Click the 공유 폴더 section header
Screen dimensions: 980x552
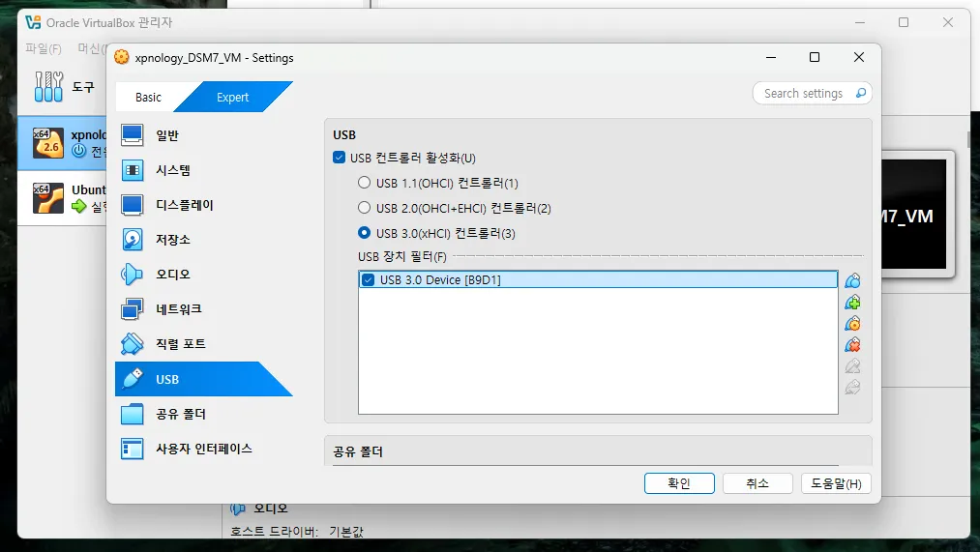click(x=358, y=451)
